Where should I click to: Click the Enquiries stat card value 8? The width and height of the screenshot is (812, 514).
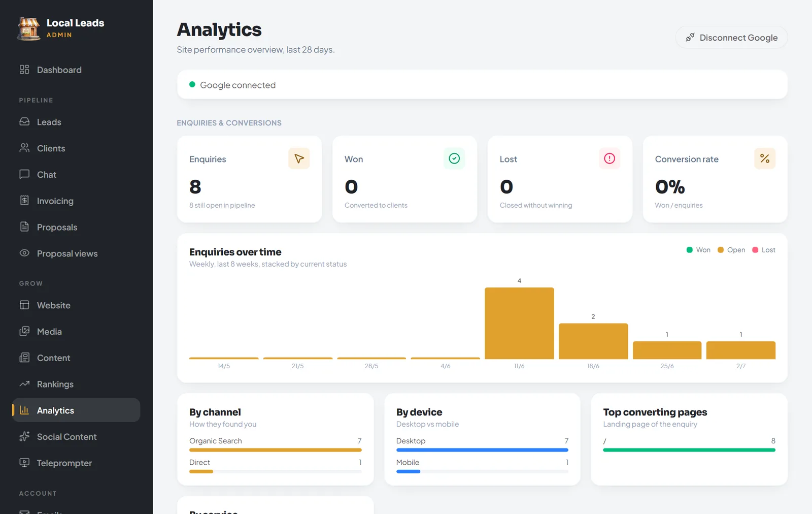click(x=195, y=187)
